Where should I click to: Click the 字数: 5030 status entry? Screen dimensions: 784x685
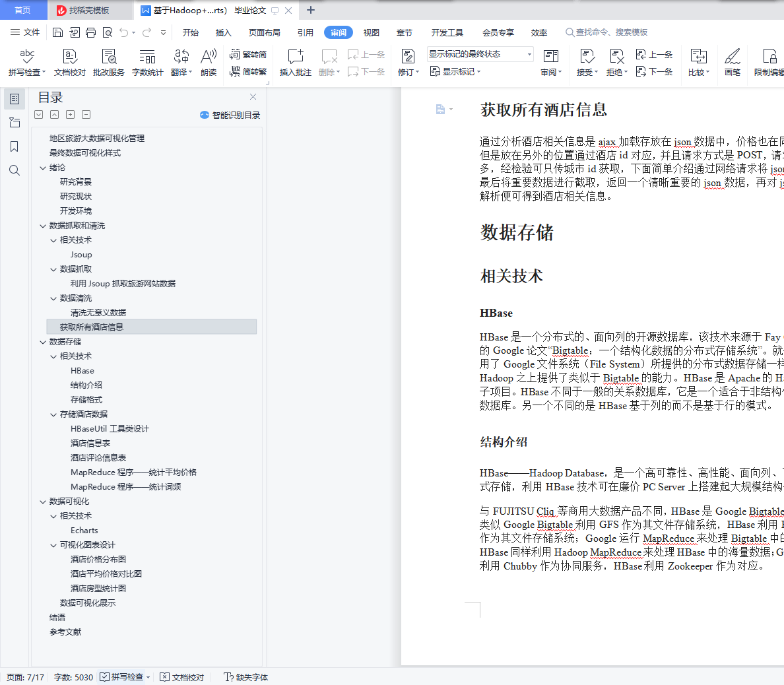point(73,677)
